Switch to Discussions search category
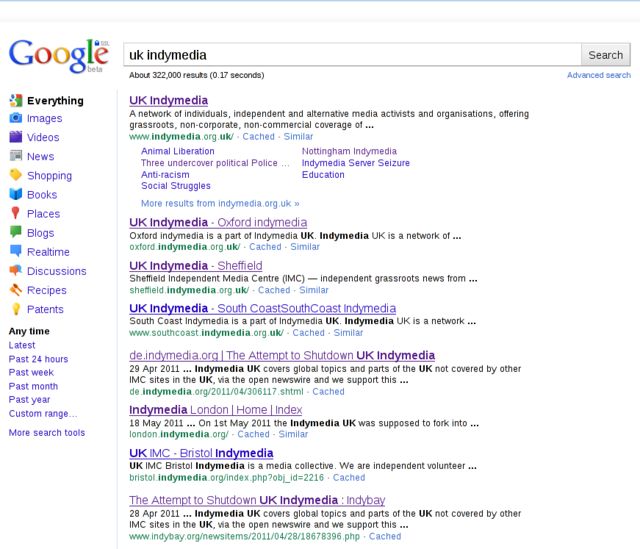 pos(56,271)
